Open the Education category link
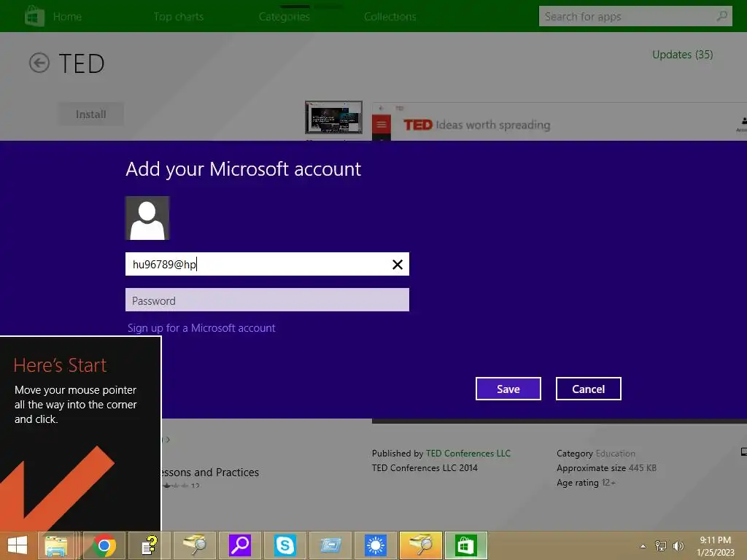747x560 pixels. [x=616, y=454]
